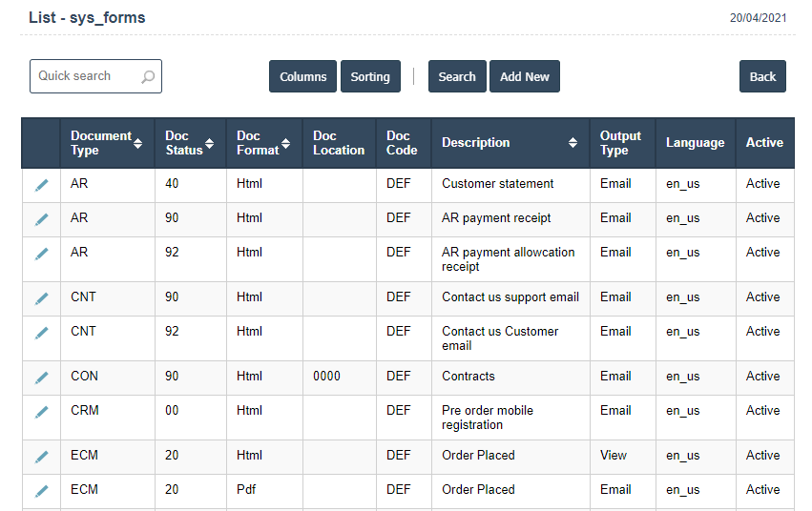Click Add New to create a form
Image resolution: width=812 pixels, height=511 pixels.
tap(524, 77)
